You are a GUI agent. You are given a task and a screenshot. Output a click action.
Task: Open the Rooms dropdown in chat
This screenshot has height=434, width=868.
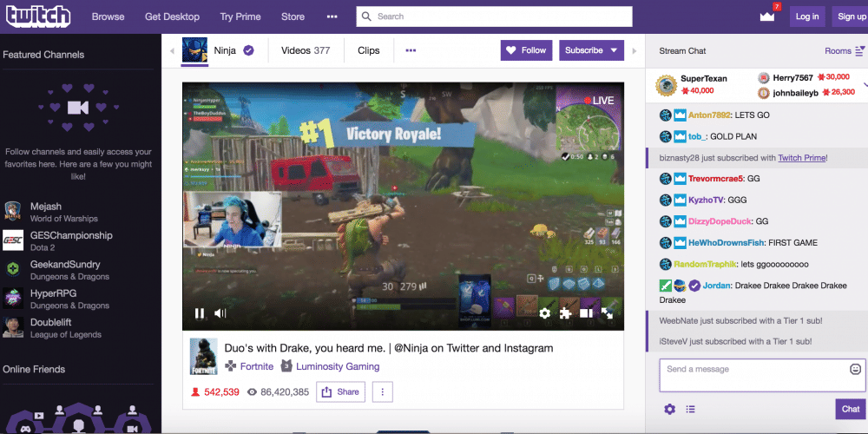pos(844,51)
